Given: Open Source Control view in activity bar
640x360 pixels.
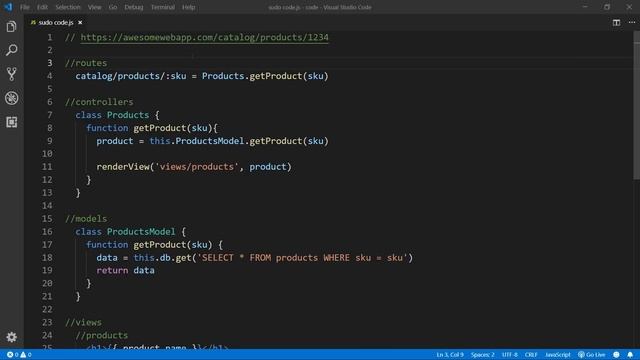Looking at the screenshot, I should [x=11, y=74].
